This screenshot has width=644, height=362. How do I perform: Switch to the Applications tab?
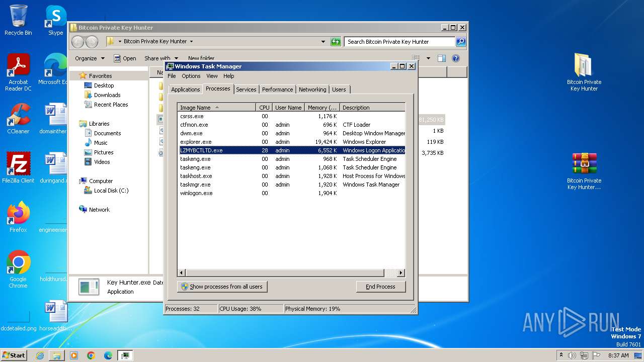185,89
